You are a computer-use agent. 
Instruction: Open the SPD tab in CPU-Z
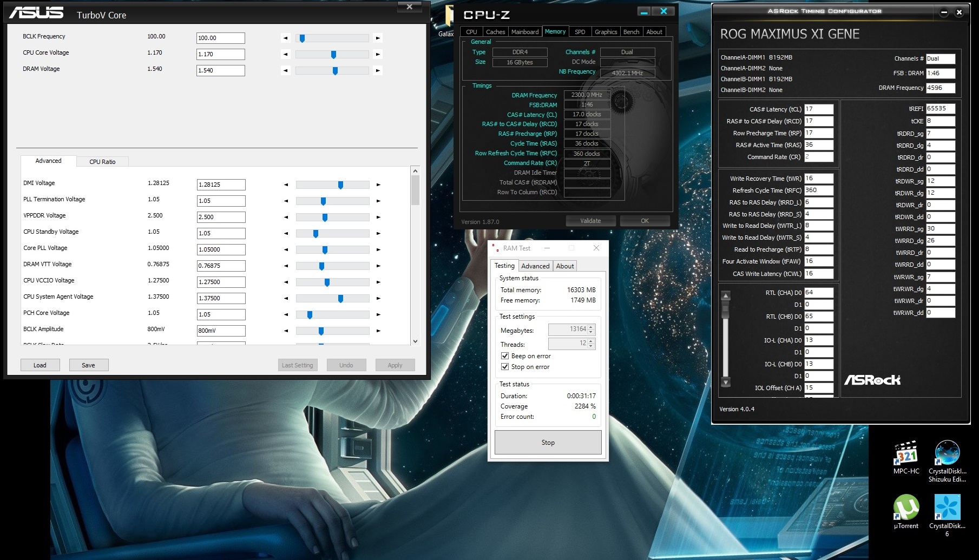click(580, 32)
